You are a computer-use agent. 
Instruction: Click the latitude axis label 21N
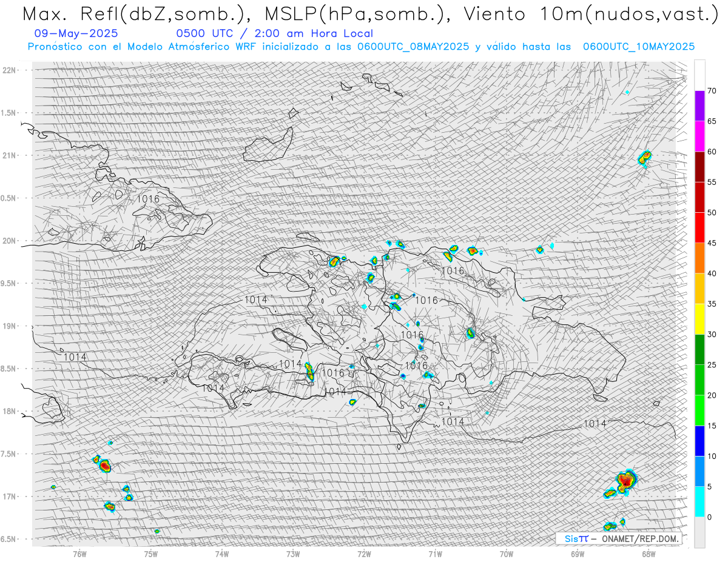[x=10, y=155]
